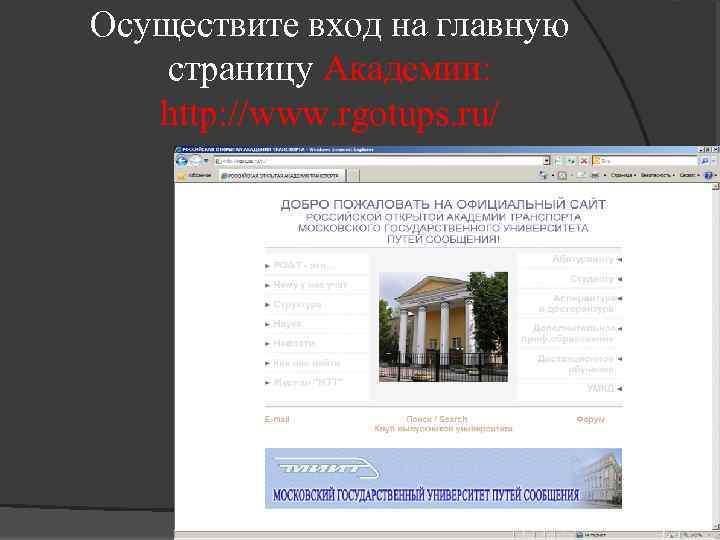Click the page's vertical scrollbar up arrow
The image size is (720, 540).
click(716, 186)
